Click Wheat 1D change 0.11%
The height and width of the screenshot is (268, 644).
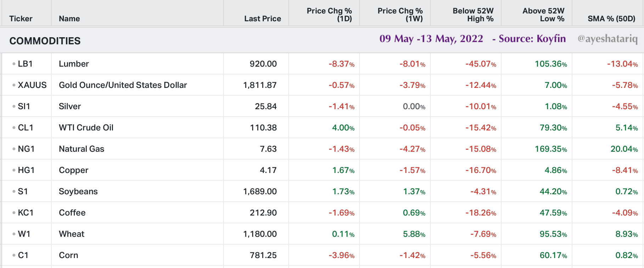click(343, 234)
